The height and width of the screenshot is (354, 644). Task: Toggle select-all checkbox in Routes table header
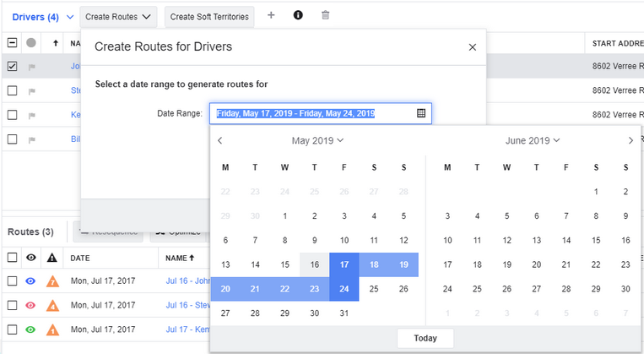coord(13,258)
